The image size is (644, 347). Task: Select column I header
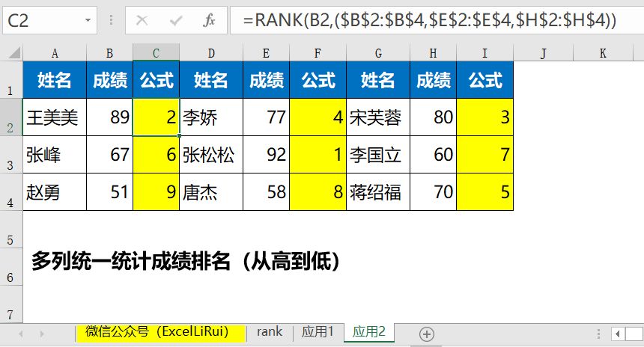[485, 53]
